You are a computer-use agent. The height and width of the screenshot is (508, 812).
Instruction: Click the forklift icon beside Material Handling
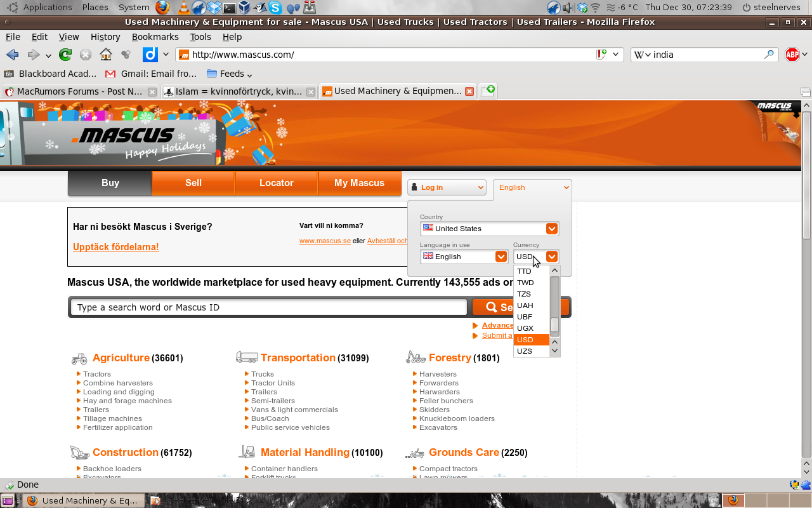pyautogui.click(x=247, y=452)
